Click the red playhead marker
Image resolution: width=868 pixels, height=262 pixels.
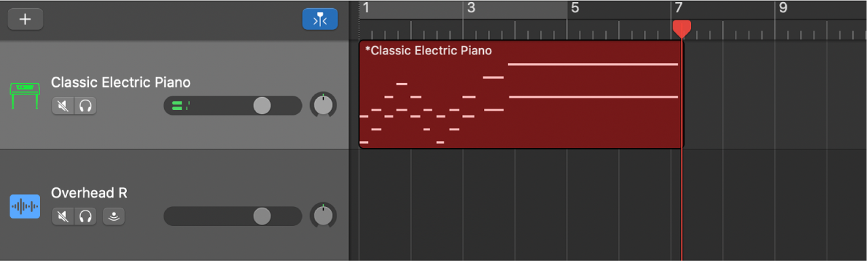[681, 29]
